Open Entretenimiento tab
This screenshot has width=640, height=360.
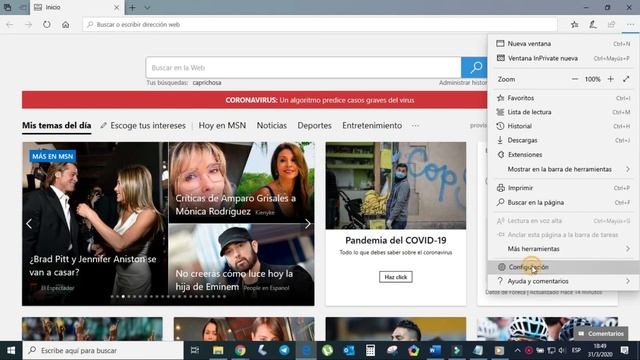point(372,125)
